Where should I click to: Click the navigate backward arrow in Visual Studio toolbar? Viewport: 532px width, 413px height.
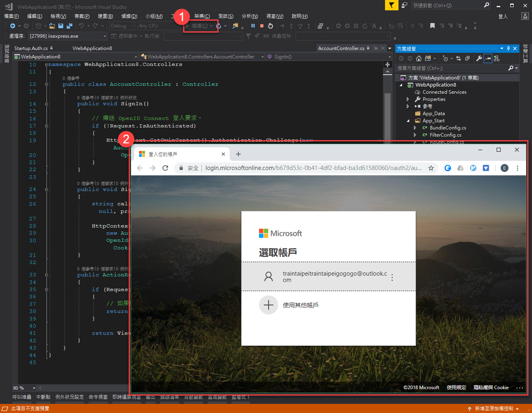[13, 26]
